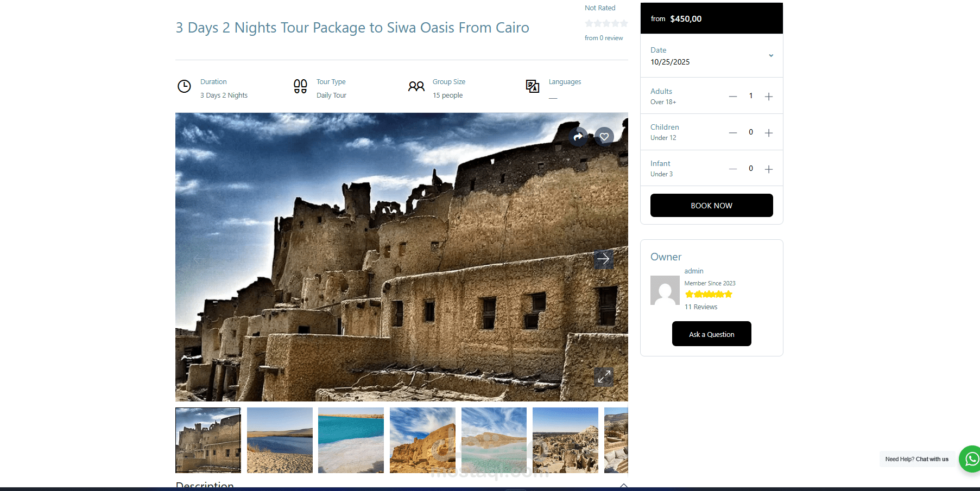
Task: Select the desert lake sand thumbnail
Action: tap(280, 440)
